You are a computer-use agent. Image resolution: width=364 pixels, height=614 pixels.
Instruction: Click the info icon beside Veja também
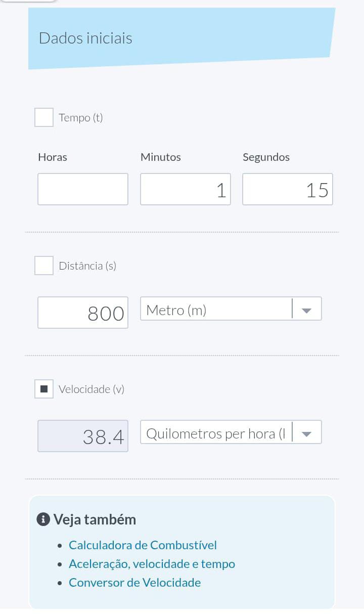click(x=43, y=519)
